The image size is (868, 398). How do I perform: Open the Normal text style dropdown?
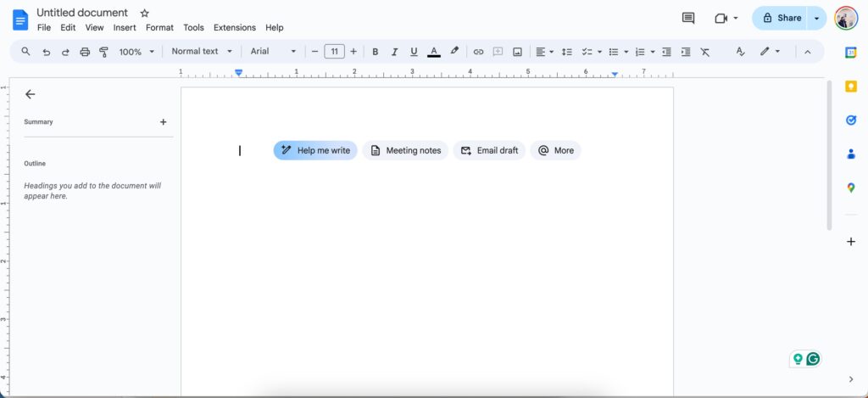pos(202,51)
